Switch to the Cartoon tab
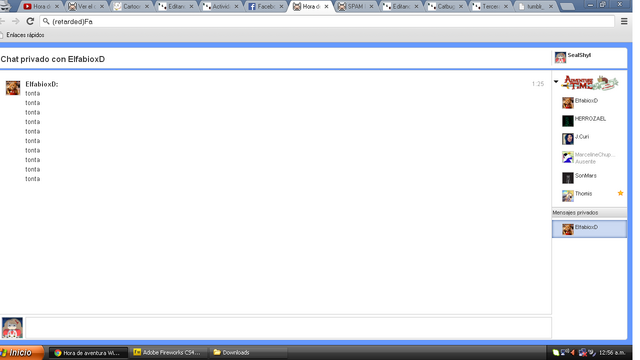640x360 pixels. click(130, 7)
